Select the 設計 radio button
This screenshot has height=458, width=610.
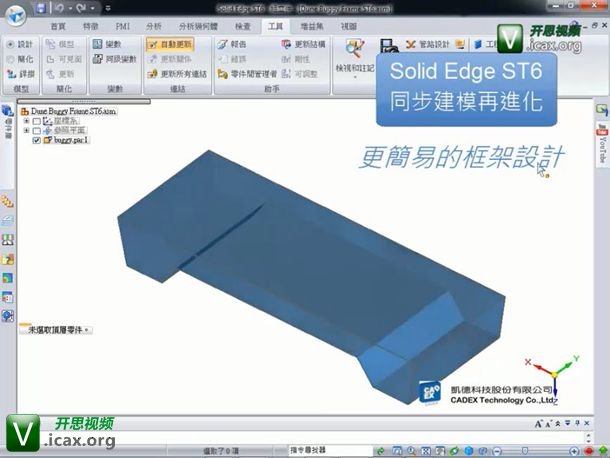click(20, 44)
